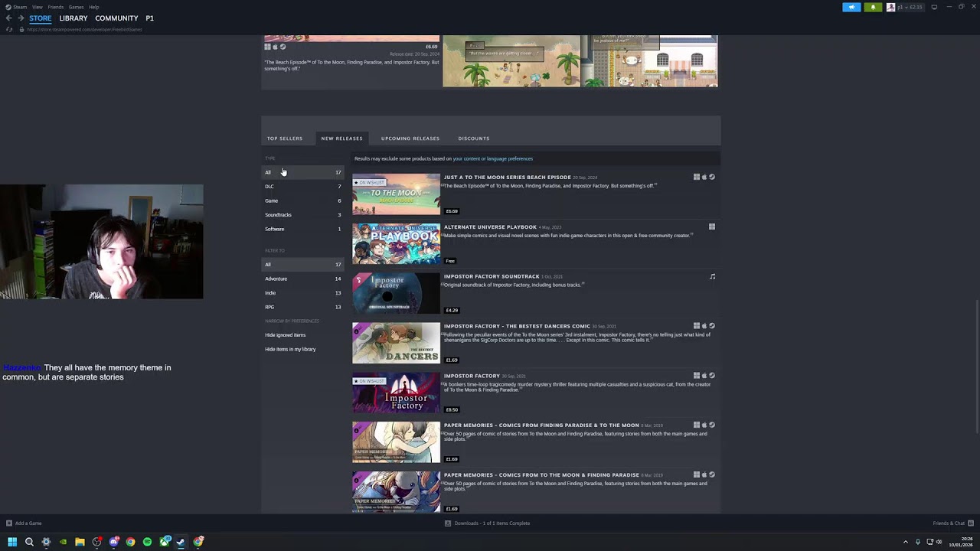Filter type by DLC
The image size is (980, 551).
click(303, 187)
